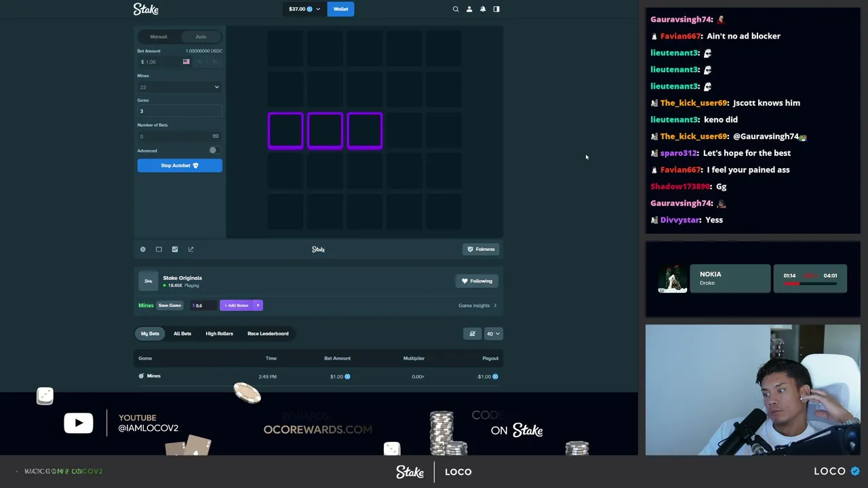The image size is (868, 488).
Task: Click the Multiplier column header
Action: pos(414,358)
